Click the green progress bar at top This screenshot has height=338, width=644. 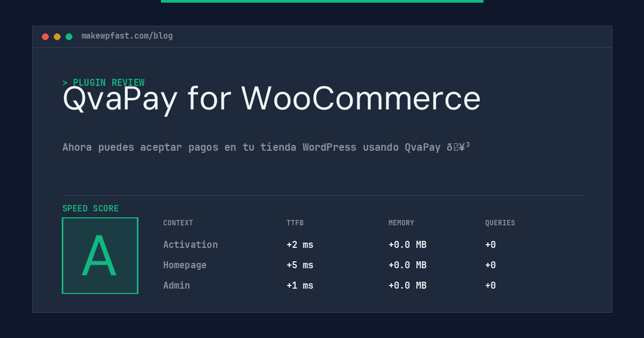click(x=322, y=1)
